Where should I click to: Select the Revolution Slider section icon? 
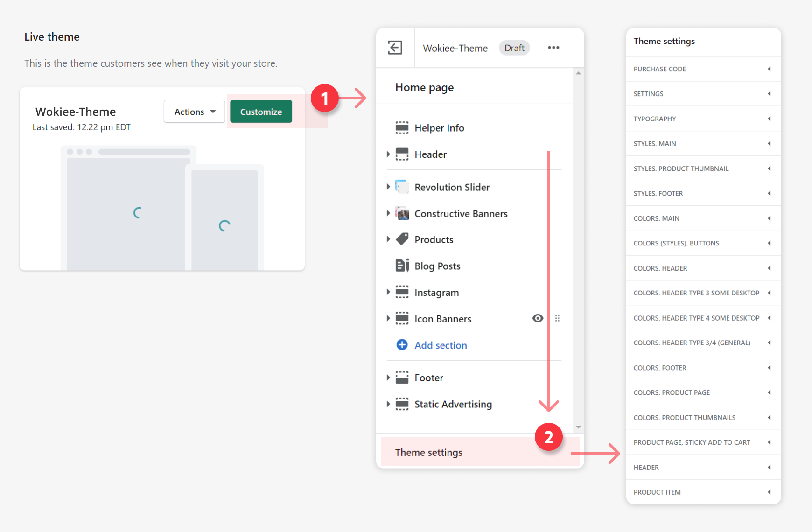click(x=402, y=187)
